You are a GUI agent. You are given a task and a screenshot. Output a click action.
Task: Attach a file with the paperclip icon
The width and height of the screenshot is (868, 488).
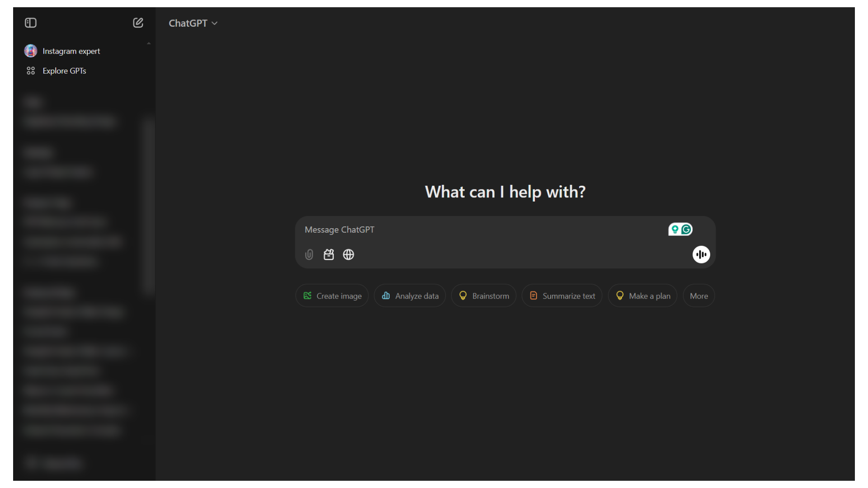pyautogui.click(x=309, y=255)
